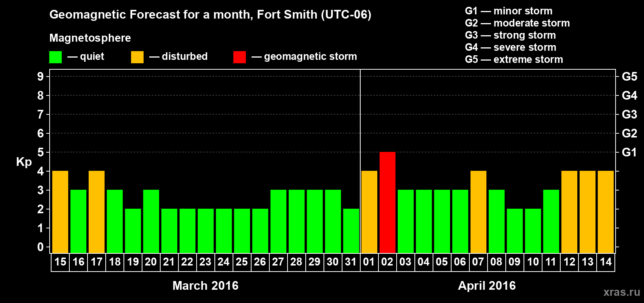Click the 'Magnetosphere' heading

pyautogui.click(x=90, y=38)
